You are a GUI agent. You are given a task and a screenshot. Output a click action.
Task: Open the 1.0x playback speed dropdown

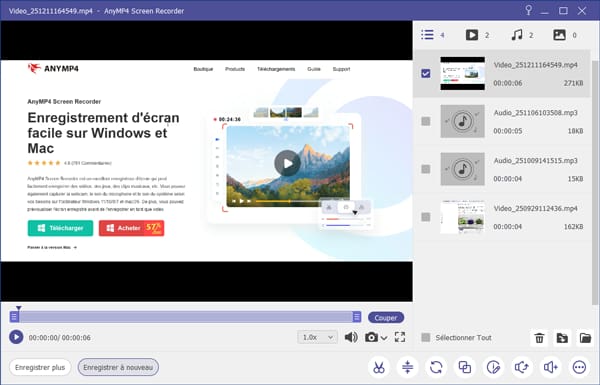[x=317, y=337]
